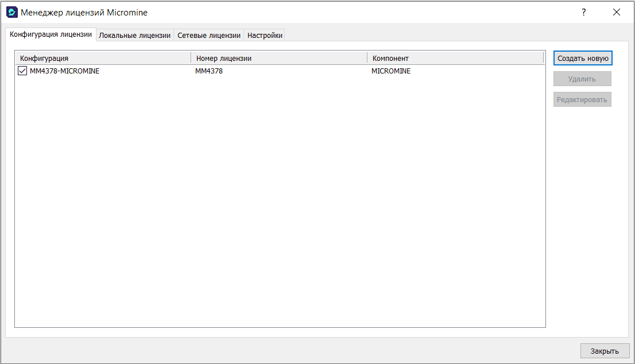Switch to the Конфигурация лицензии tab
This screenshot has height=364, width=635.
pos(51,34)
